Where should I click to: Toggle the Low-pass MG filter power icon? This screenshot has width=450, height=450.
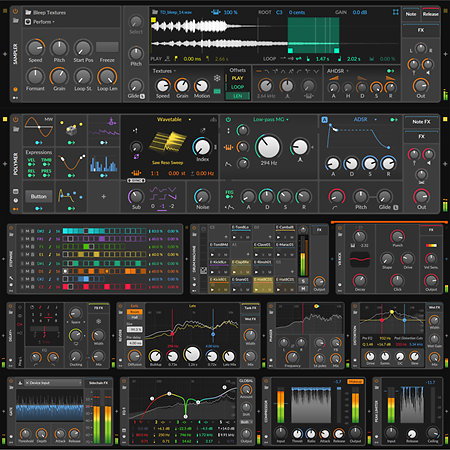[228, 119]
